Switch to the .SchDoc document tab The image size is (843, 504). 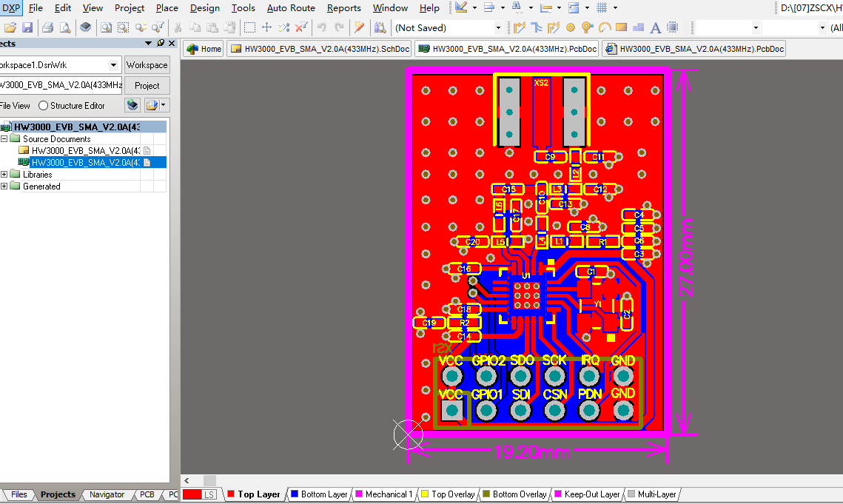320,49
